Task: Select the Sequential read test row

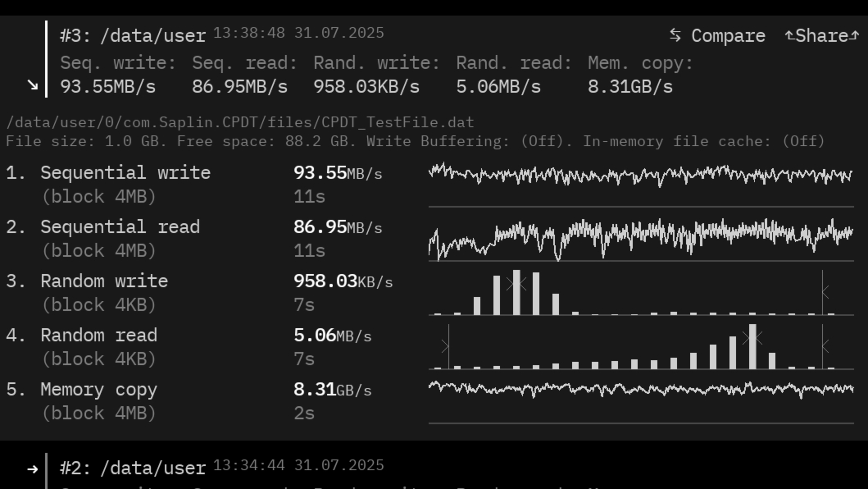Action: point(120,227)
